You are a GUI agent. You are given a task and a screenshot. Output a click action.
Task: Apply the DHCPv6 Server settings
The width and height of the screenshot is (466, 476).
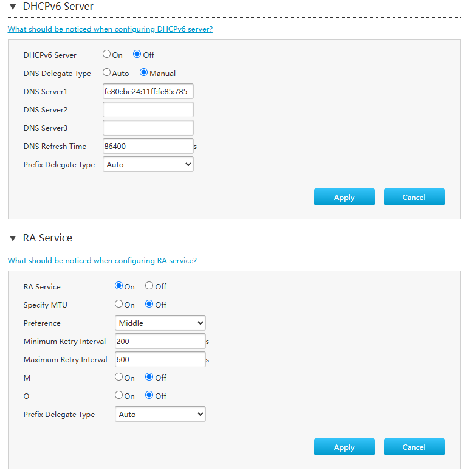pos(344,198)
